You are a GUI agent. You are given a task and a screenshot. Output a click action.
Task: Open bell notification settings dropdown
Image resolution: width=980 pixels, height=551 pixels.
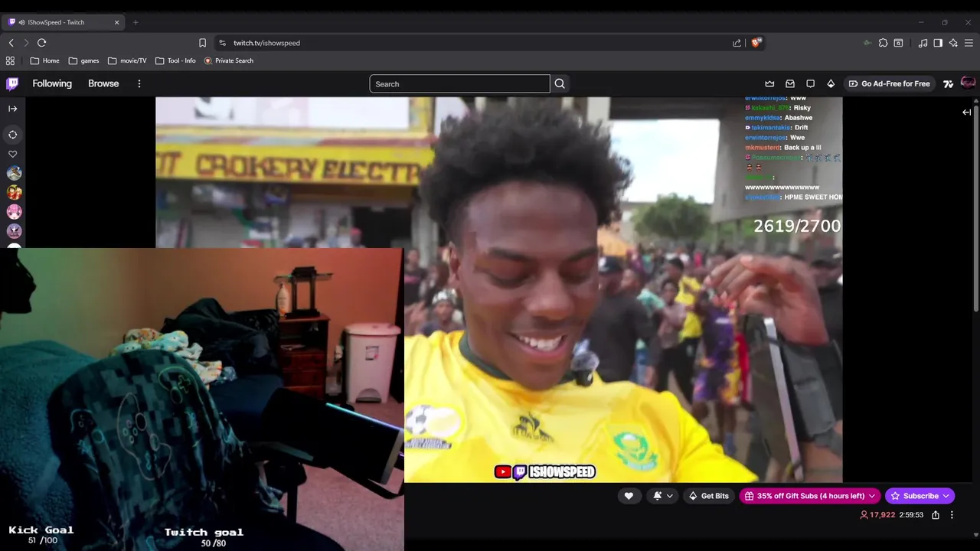[663, 496]
